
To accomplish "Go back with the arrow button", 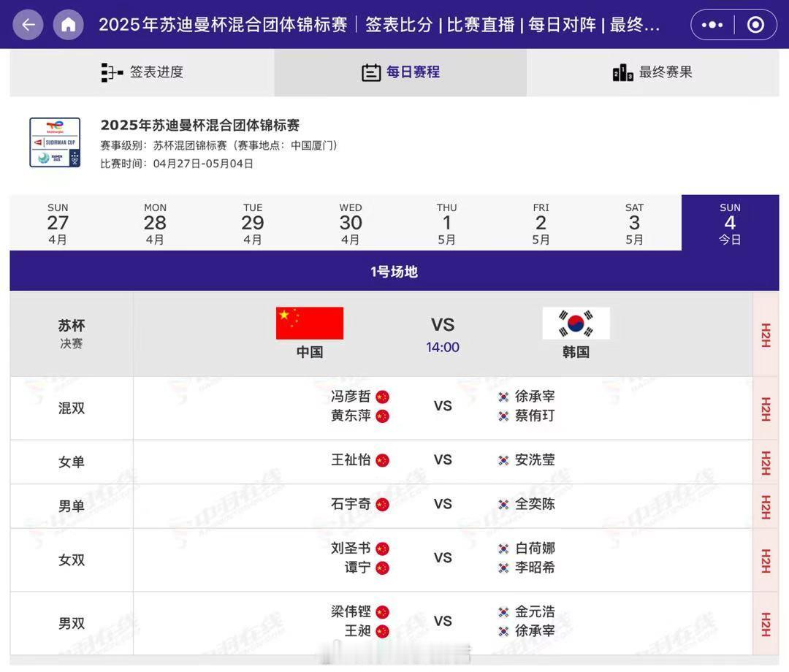I will tap(28, 24).
